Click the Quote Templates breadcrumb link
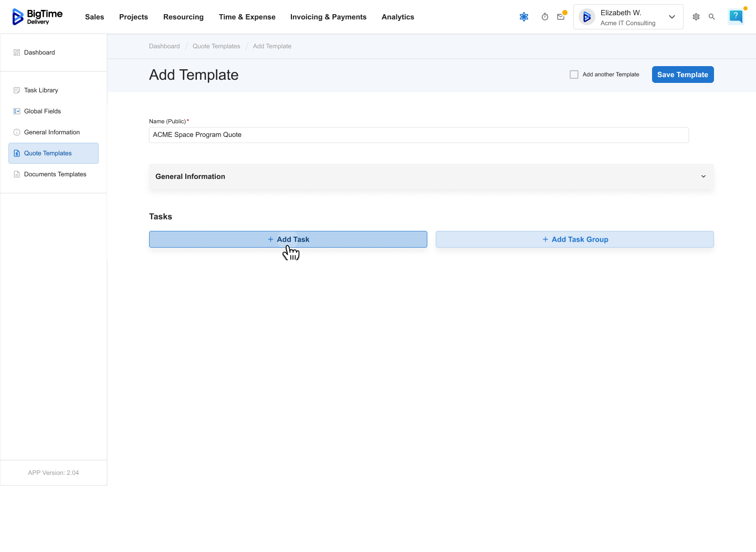Viewport: 756px width, 552px height. pyautogui.click(x=216, y=46)
